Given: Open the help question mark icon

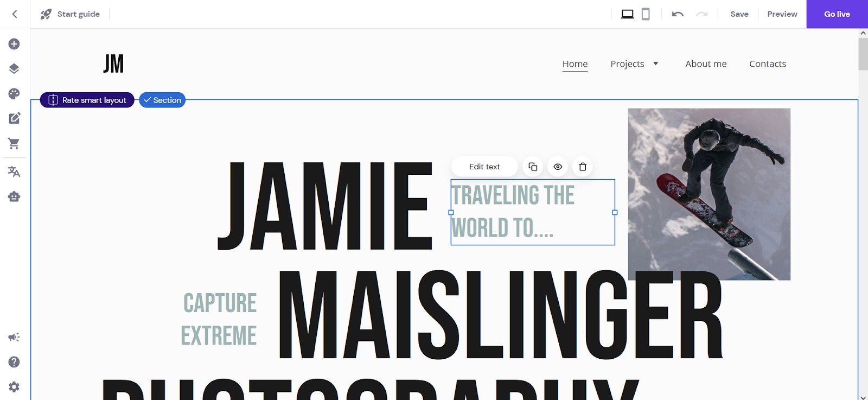Looking at the screenshot, I should point(14,362).
